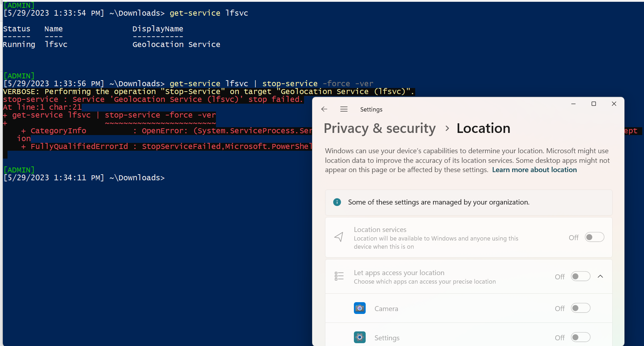Open Learn more about location link

(534, 170)
